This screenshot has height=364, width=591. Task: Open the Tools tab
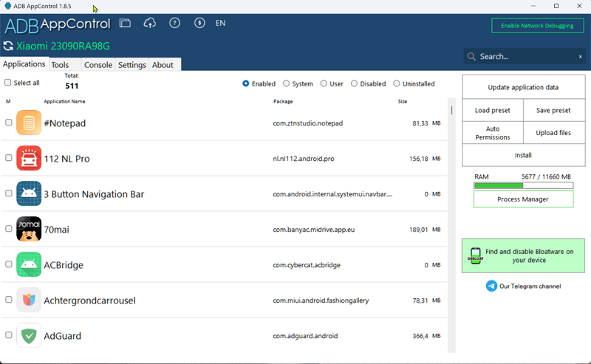(64, 65)
